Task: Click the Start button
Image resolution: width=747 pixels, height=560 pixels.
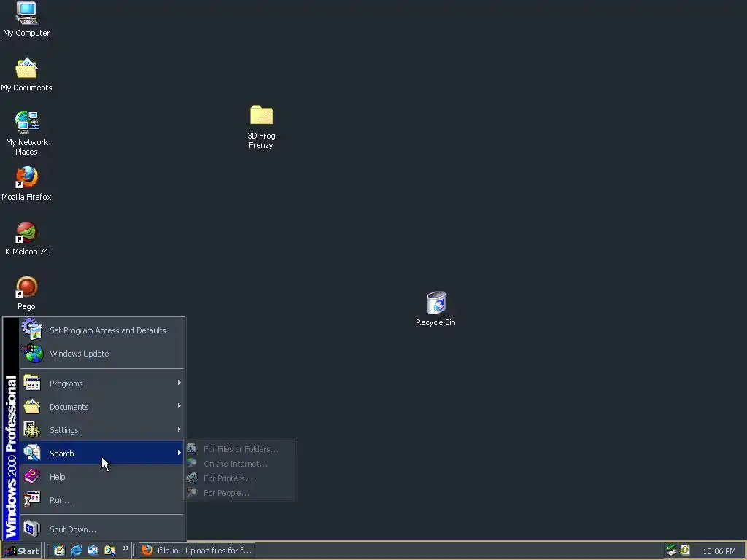Action: pos(21,551)
